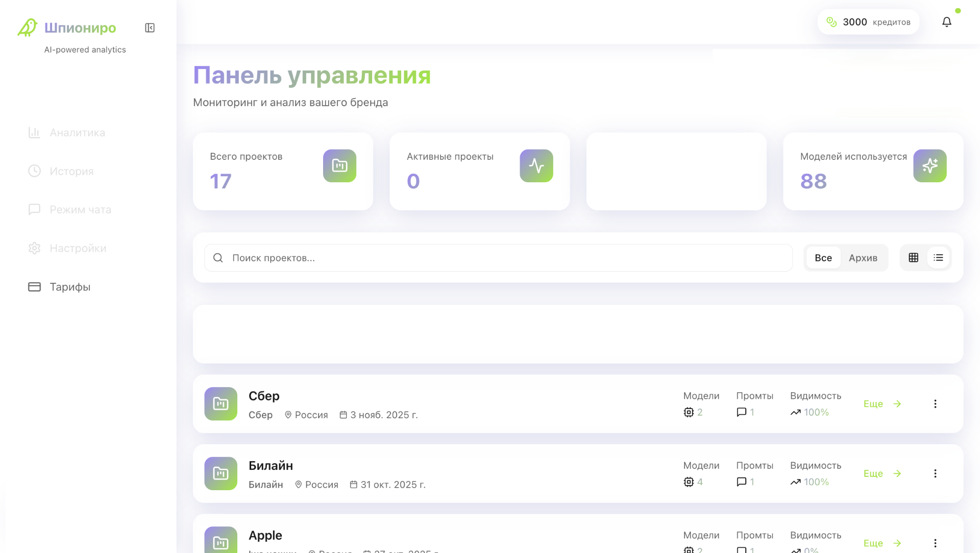Switch projects to list view

(938, 257)
